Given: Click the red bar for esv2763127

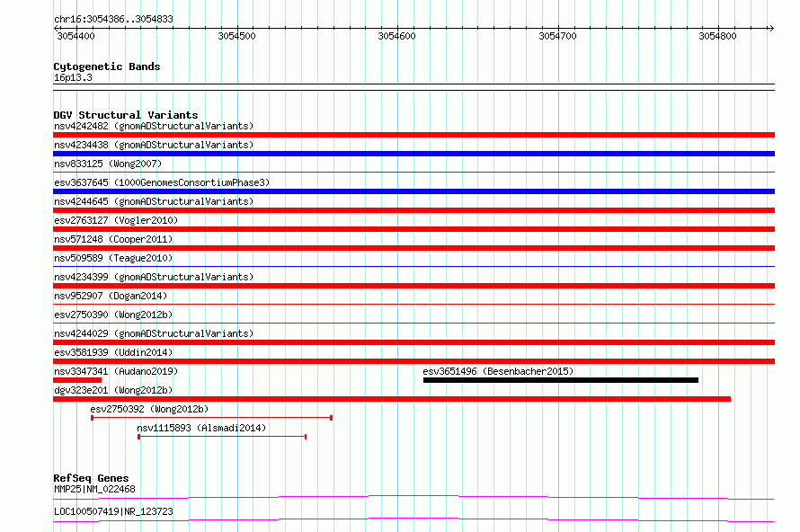Looking at the screenshot, I should [413, 229].
